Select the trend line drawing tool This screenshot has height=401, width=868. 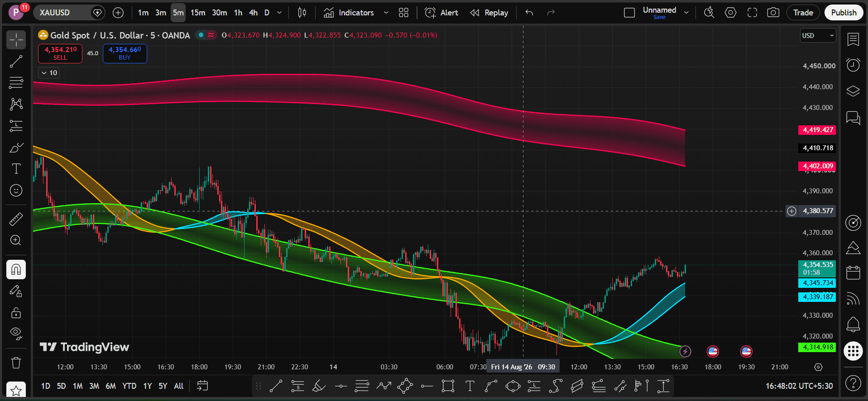[x=16, y=62]
